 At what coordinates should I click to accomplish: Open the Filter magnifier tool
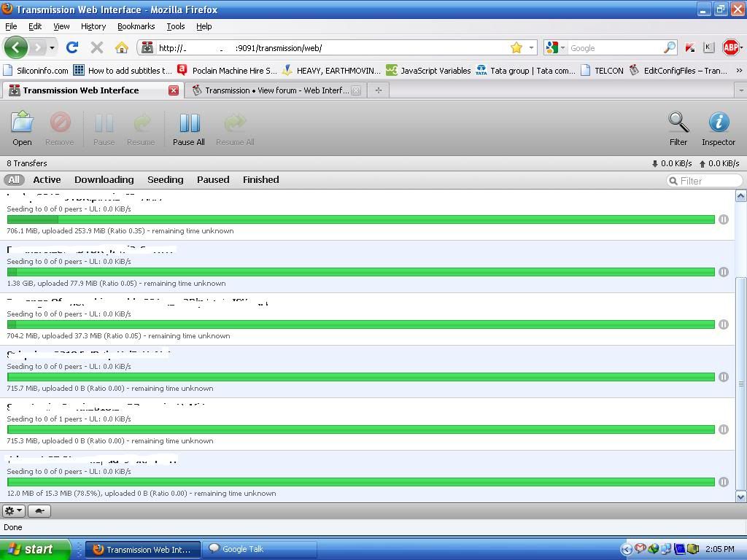tap(678, 128)
